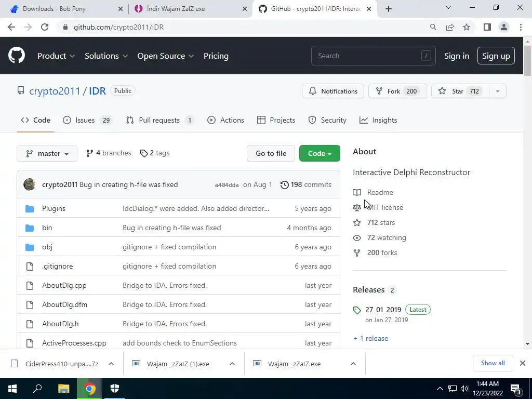Select the Code tab
The width and height of the screenshot is (532, 399).
(x=36, y=120)
